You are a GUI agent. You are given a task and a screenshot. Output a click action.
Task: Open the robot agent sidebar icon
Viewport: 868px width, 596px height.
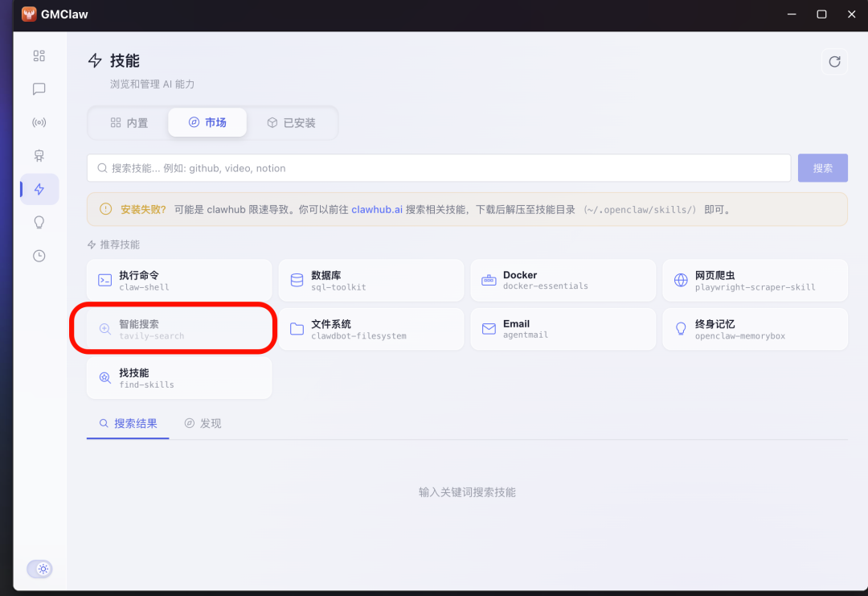click(x=39, y=156)
